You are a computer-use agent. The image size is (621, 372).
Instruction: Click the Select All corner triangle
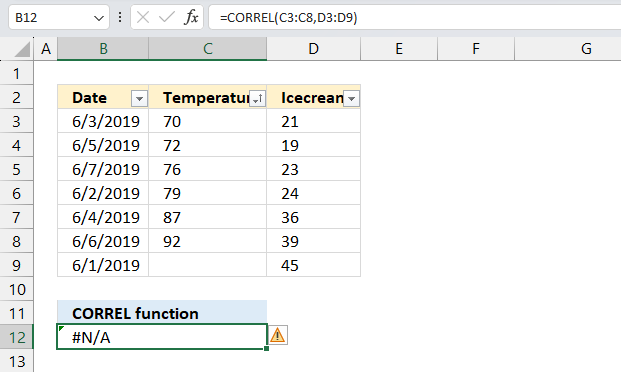click(x=22, y=50)
